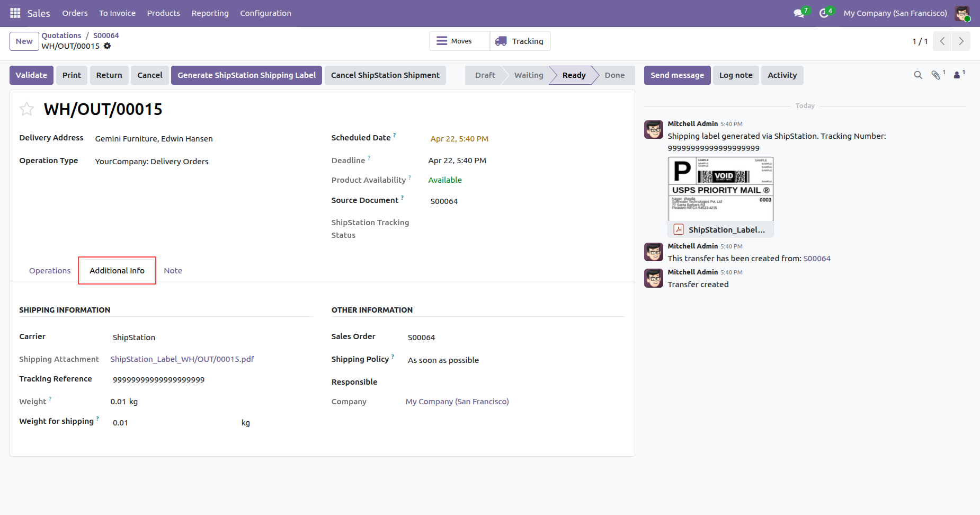980x515 pixels.
Task: Select the Done status stage
Action: (x=614, y=75)
